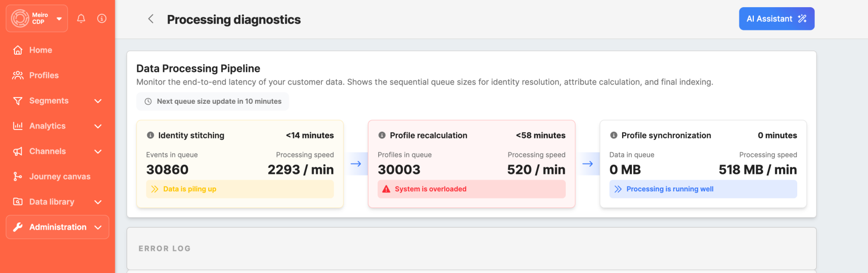
Task: Click the Meiro CDP logo
Action: point(20,19)
